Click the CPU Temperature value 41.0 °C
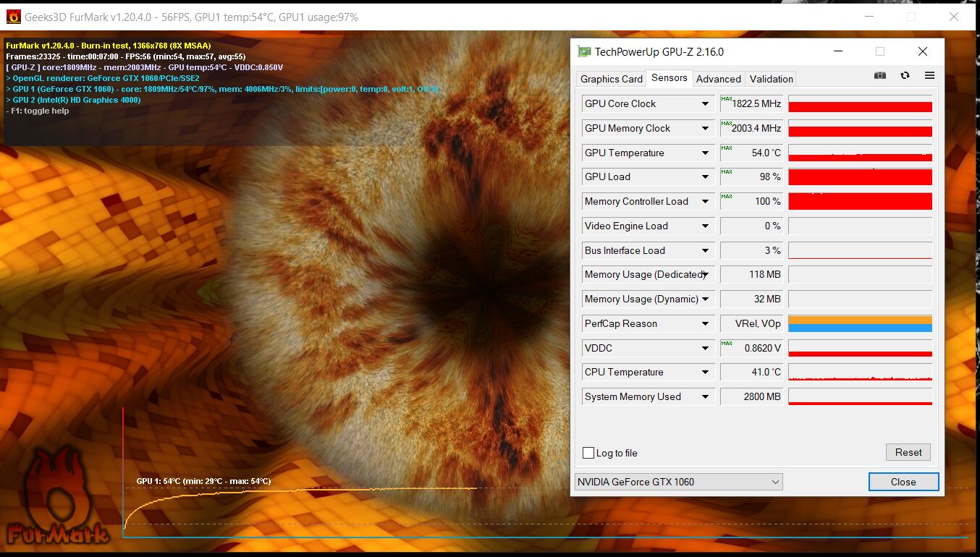980x557 pixels. tap(751, 372)
